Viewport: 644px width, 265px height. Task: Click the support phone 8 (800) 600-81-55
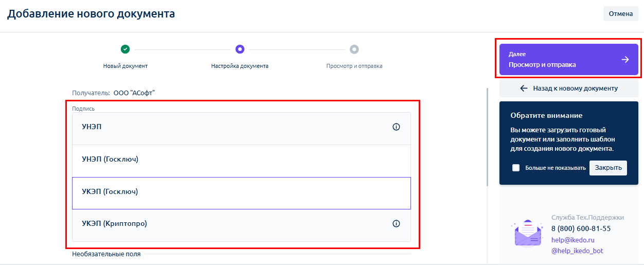pyautogui.click(x=581, y=228)
